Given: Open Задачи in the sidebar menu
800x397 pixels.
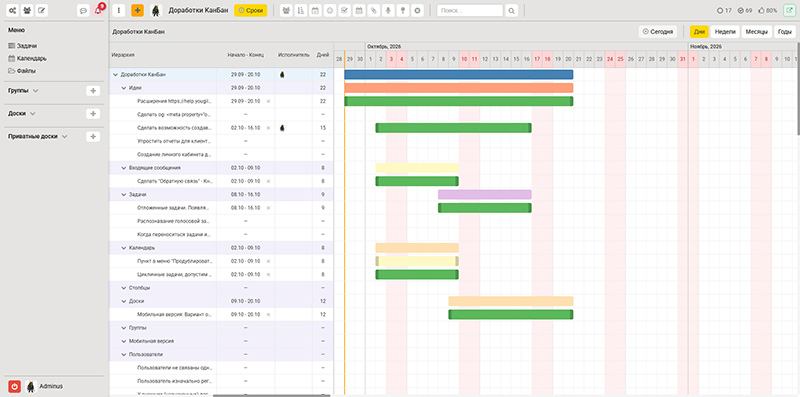Looking at the screenshot, I should [23, 46].
